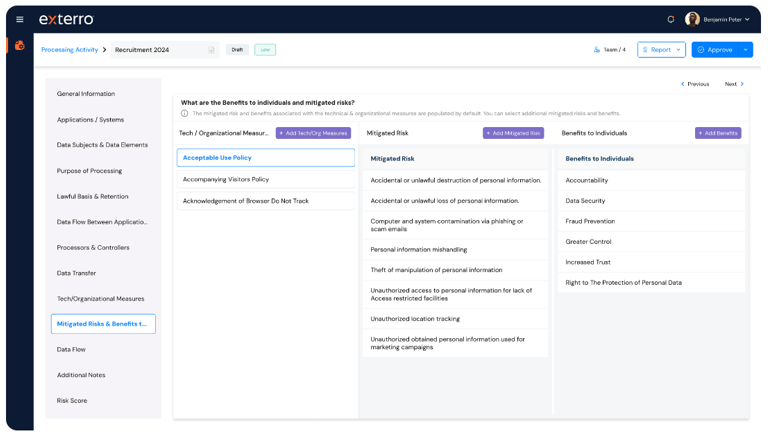
Task: Expand the Approve button dropdown arrow
Action: point(746,49)
